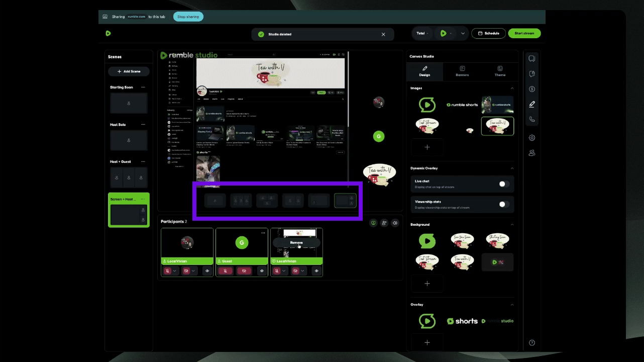Open the phone call-in icon in sidebar
Screen dimensions: 644x362
532,120
